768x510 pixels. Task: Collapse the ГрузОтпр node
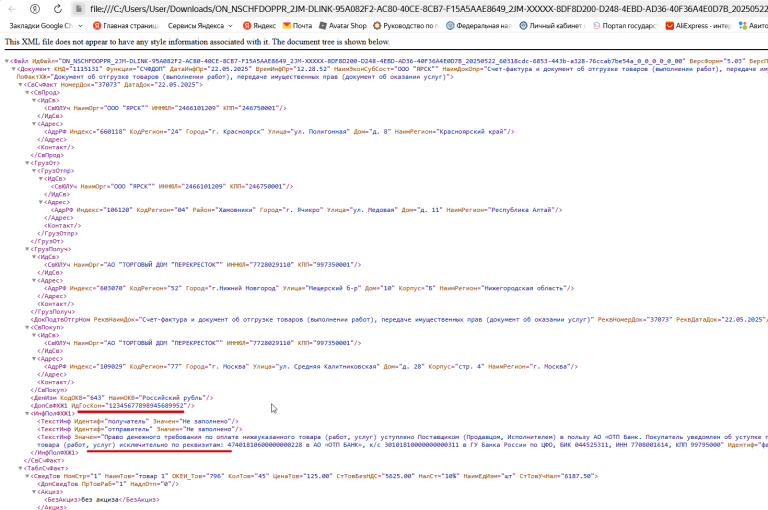34,171
